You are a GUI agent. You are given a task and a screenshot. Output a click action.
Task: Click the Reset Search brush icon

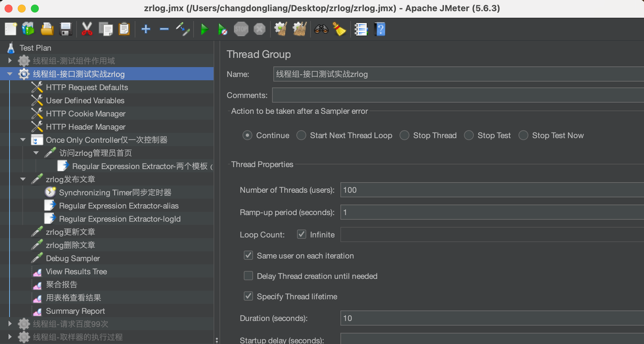click(x=339, y=29)
